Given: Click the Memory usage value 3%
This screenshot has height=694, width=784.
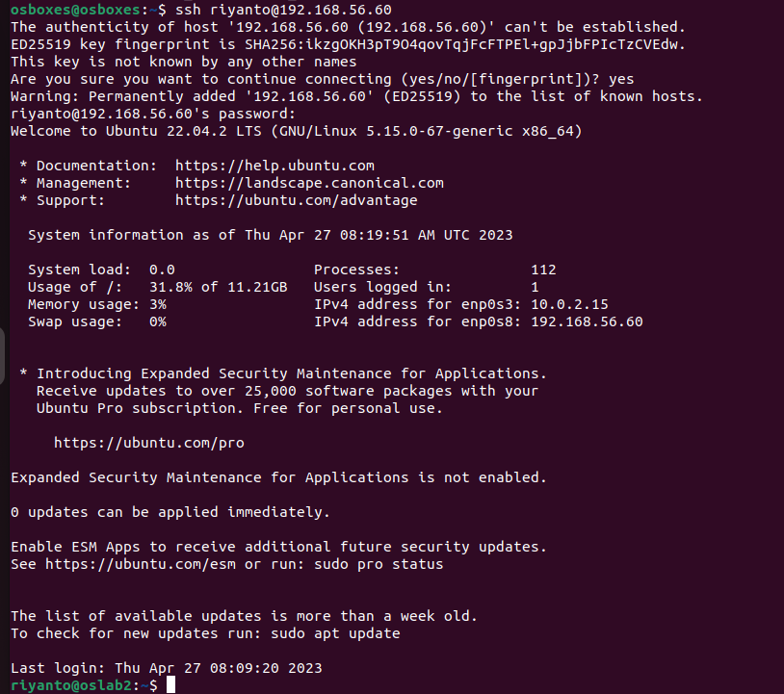Looking at the screenshot, I should 158,304.
